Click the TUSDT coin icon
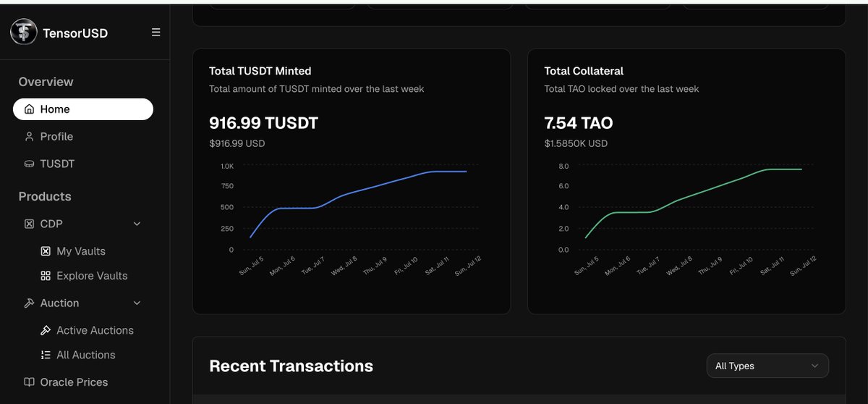 click(29, 164)
